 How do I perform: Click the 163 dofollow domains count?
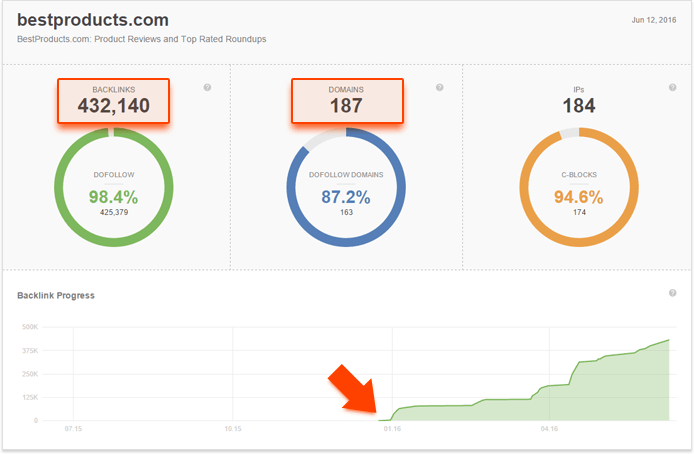346,212
